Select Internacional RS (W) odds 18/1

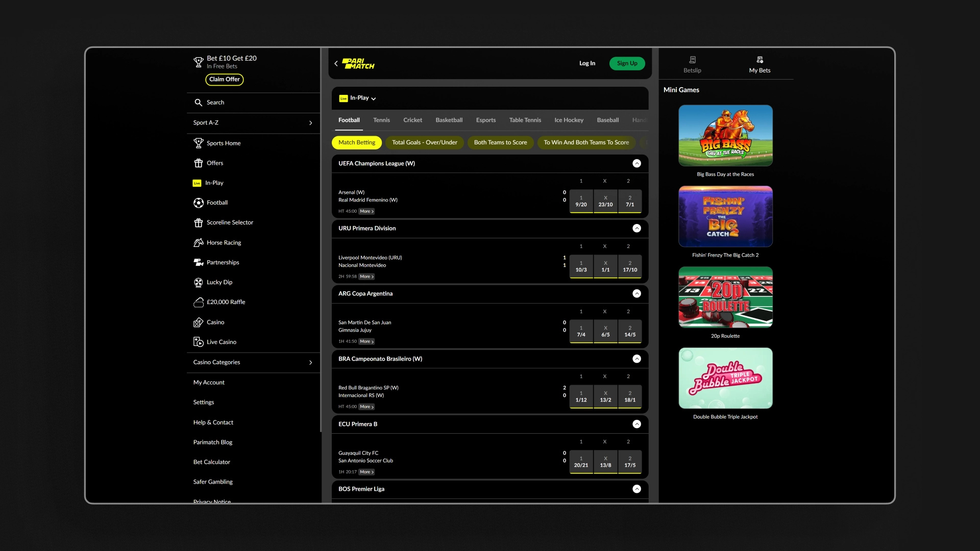(x=630, y=397)
